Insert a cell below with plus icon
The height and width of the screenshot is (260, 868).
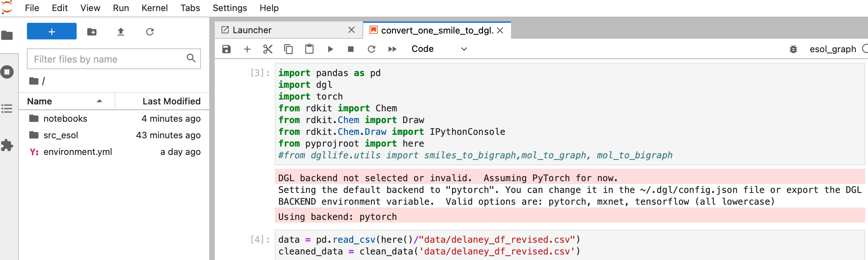tap(247, 49)
